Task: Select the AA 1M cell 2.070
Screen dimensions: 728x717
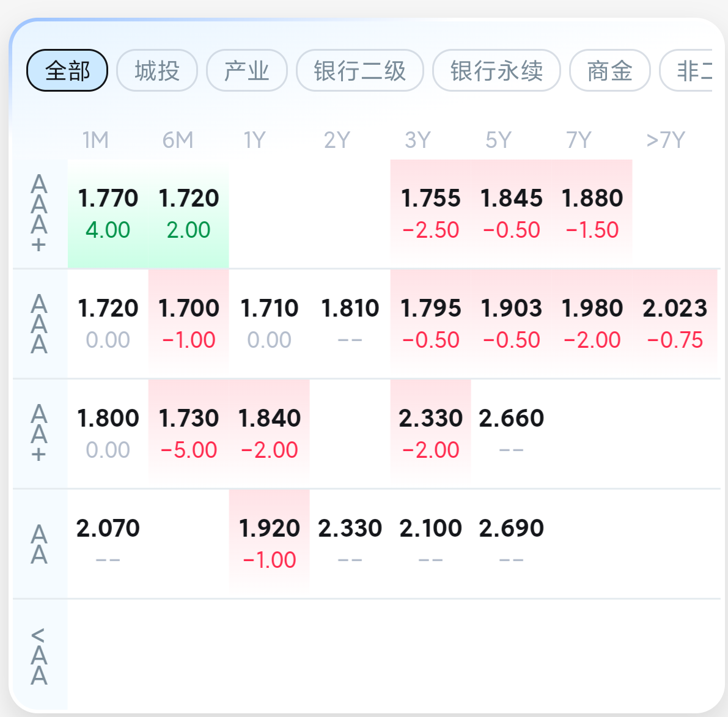Action: pyautogui.click(x=108, y=543)
